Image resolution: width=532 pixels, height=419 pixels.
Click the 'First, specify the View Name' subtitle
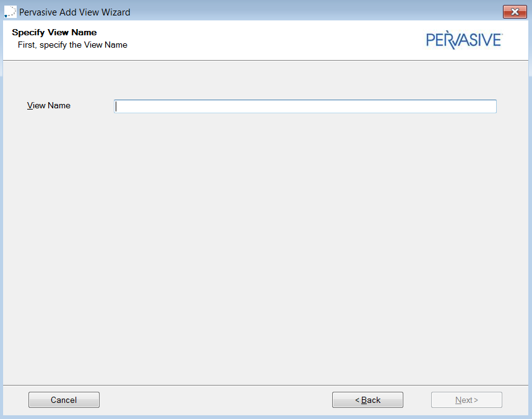coord(72,45)
